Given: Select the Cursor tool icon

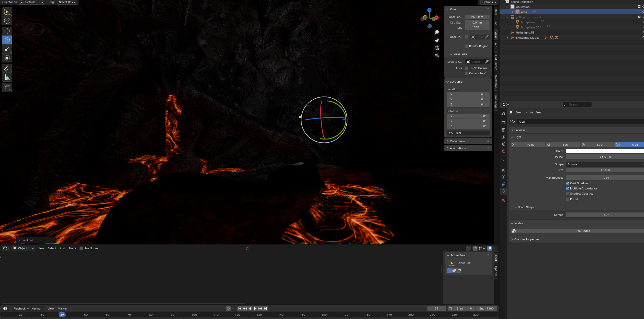Looking at the screenshot, I should point(7,21).
